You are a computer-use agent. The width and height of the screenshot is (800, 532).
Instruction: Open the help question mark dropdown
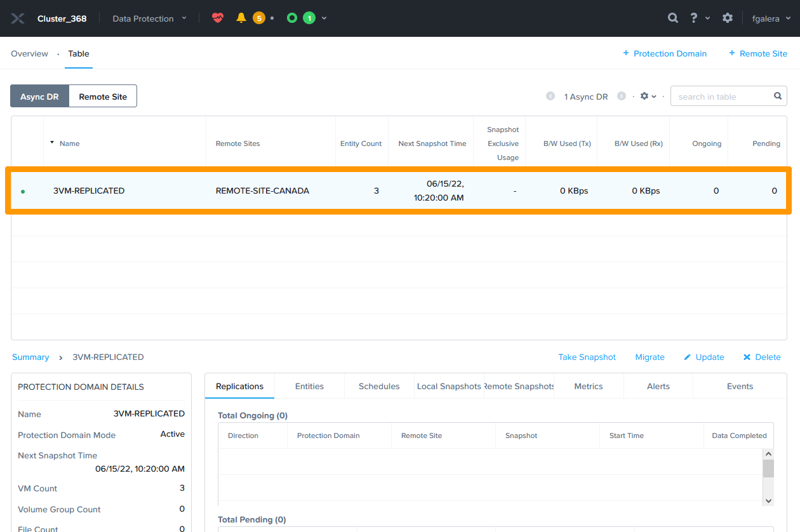click(x=700, y=18)
